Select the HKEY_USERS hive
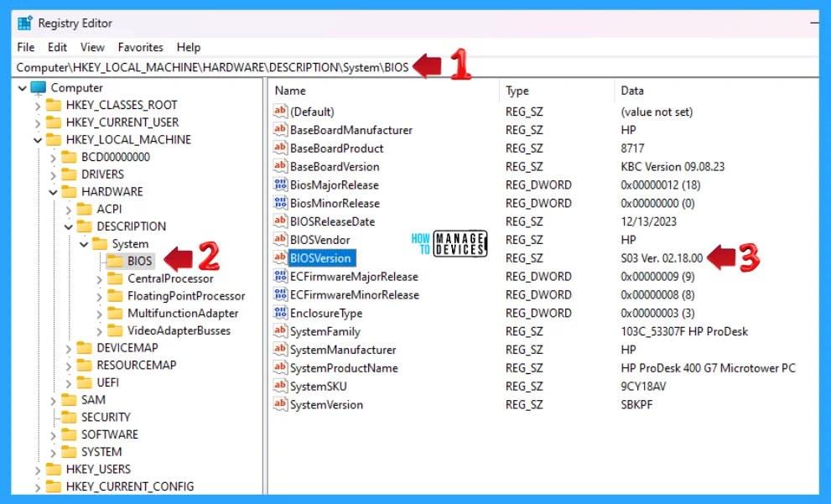Screen dimensions: 831x504 pos(98,469)
